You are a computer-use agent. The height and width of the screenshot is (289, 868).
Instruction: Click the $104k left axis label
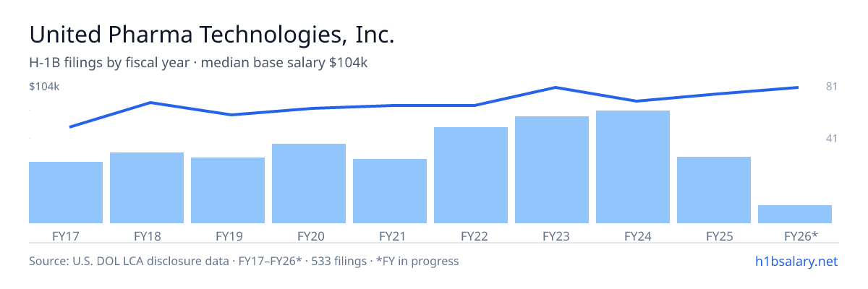tap(44, 87)
